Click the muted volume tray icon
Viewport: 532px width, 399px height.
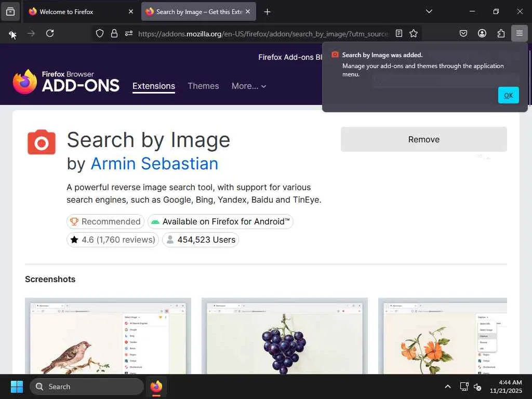pyautogui.click(x=477, y=387)
